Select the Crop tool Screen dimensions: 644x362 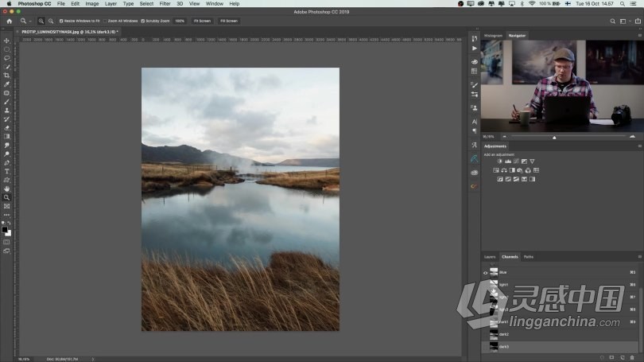tap(6, 76)
